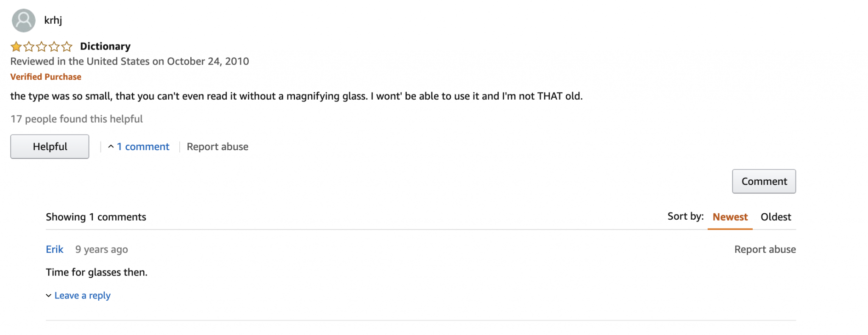The image size is (868, 335).
Task: Sort comments by Newest
Action: [x=730, y=217]
